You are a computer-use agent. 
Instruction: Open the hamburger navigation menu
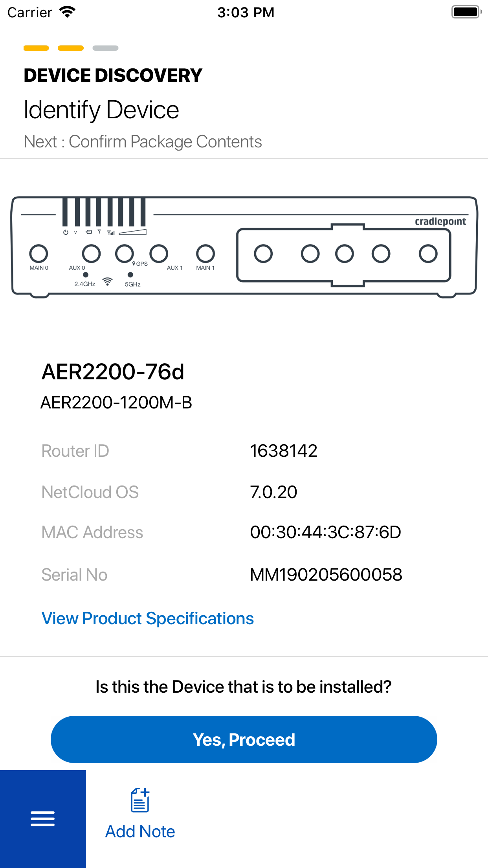pos(42,818)
